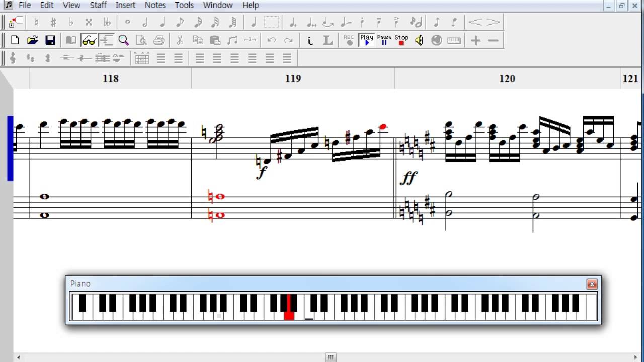Image resolution: width=644 pixels, height=362 pixels.
Task: Start recording with Rec
Action: (x=349, y=40)
